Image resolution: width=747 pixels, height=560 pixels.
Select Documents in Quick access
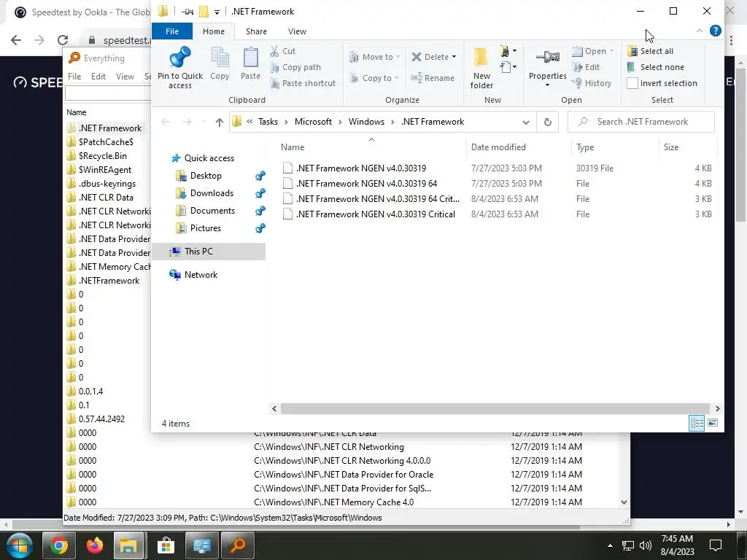coord(212,211)
